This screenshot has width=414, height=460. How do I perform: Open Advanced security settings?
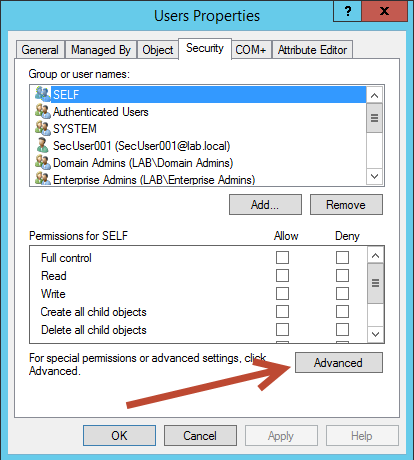339,363
